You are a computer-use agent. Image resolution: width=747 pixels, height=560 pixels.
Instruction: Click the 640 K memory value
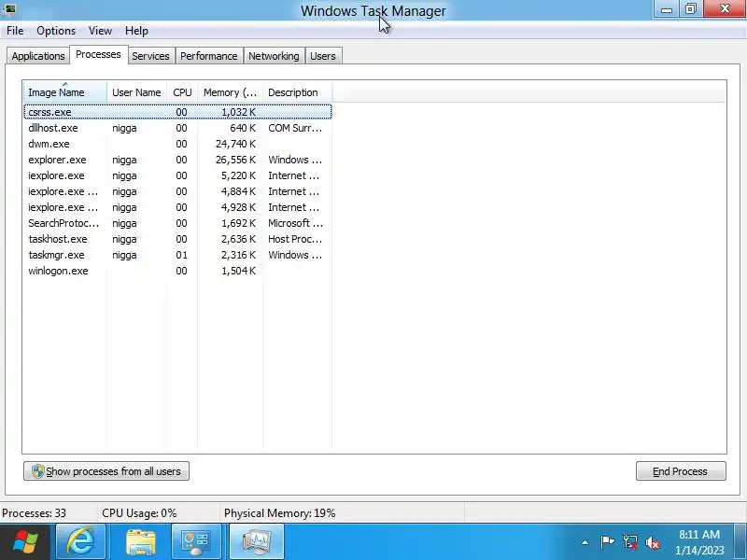pos(243,128)
